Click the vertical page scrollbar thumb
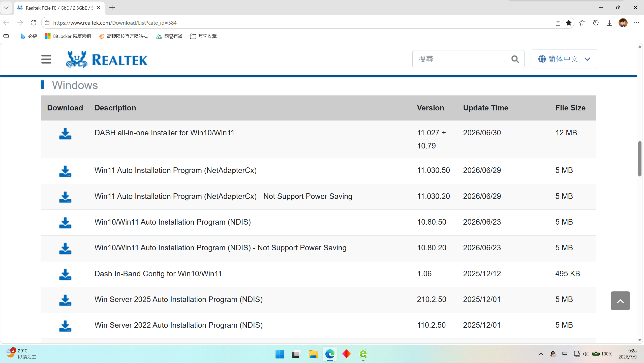Image resolution: width=644 pixels, height=363 pixels. [x=639, y=159]
